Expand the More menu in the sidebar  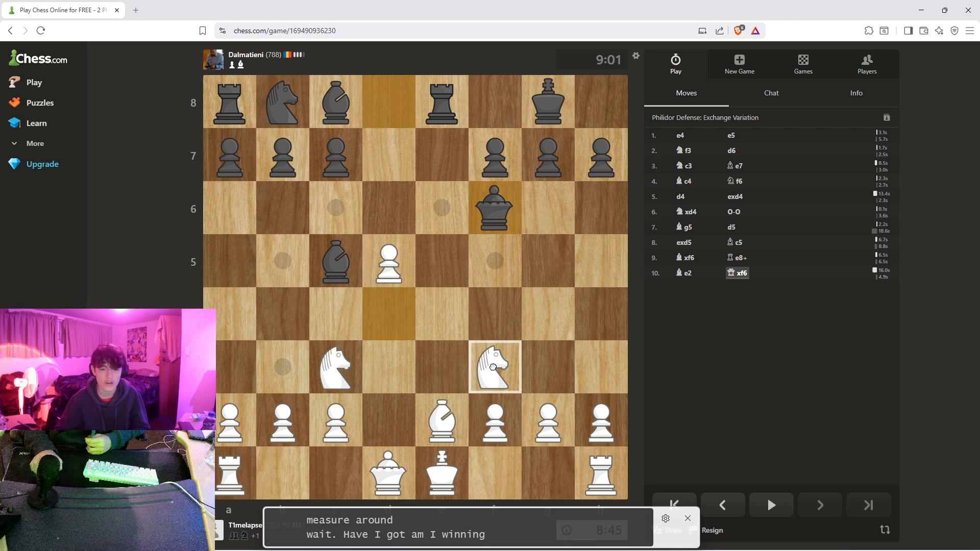click(28, 143)
